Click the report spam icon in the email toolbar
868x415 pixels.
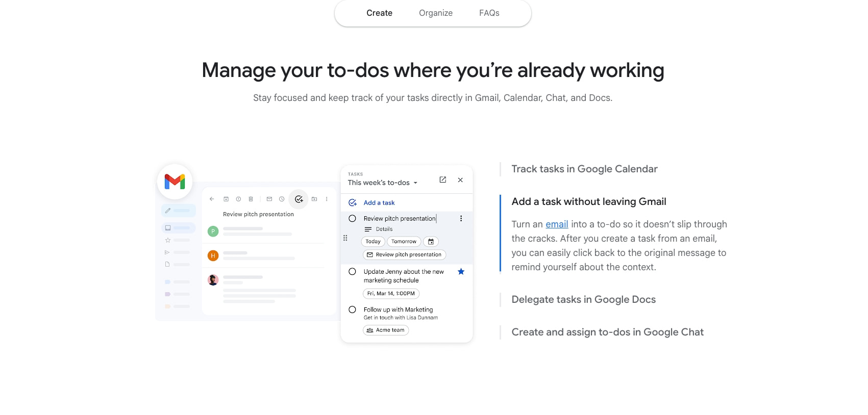click(x=238, y=199)
